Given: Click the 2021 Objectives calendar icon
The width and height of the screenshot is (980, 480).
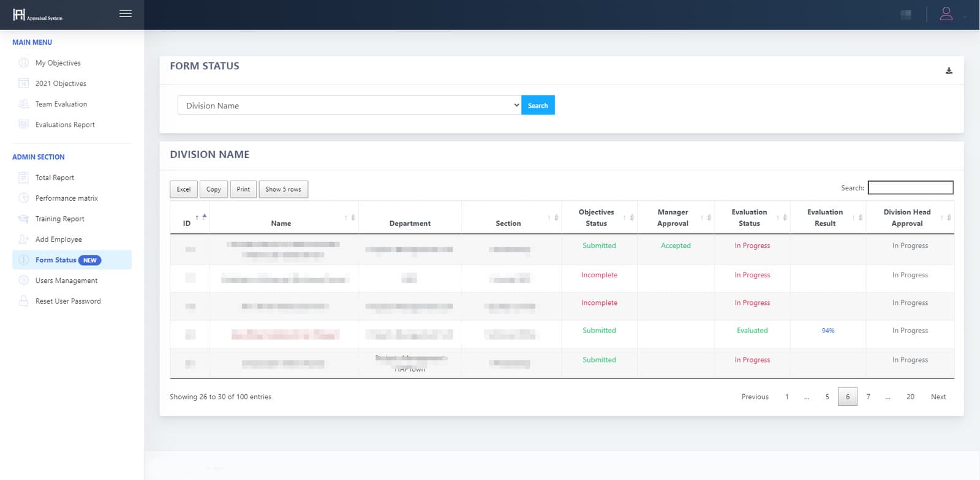Looking at the screenshot, I should pos(24,83).
